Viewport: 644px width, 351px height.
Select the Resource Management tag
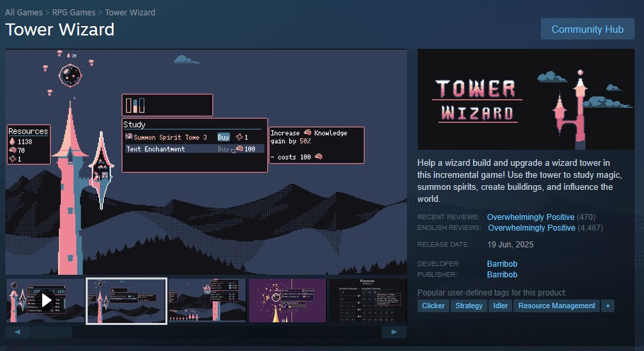click(556, 306)
